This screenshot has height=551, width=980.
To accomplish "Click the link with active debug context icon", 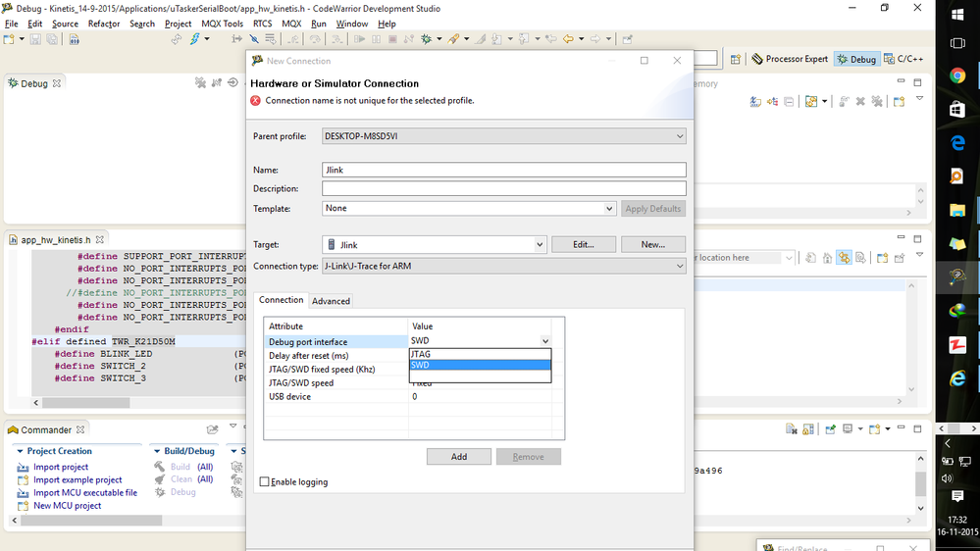I will (845, 258).
